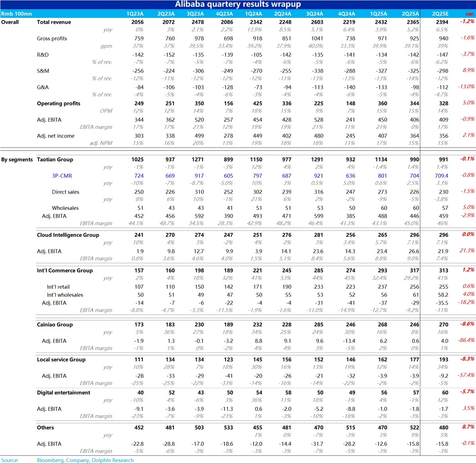Click the Cainiao Adj. EBITA variance -86.4%
Viewport: 476px width, 464px height.
coord(466,340)
